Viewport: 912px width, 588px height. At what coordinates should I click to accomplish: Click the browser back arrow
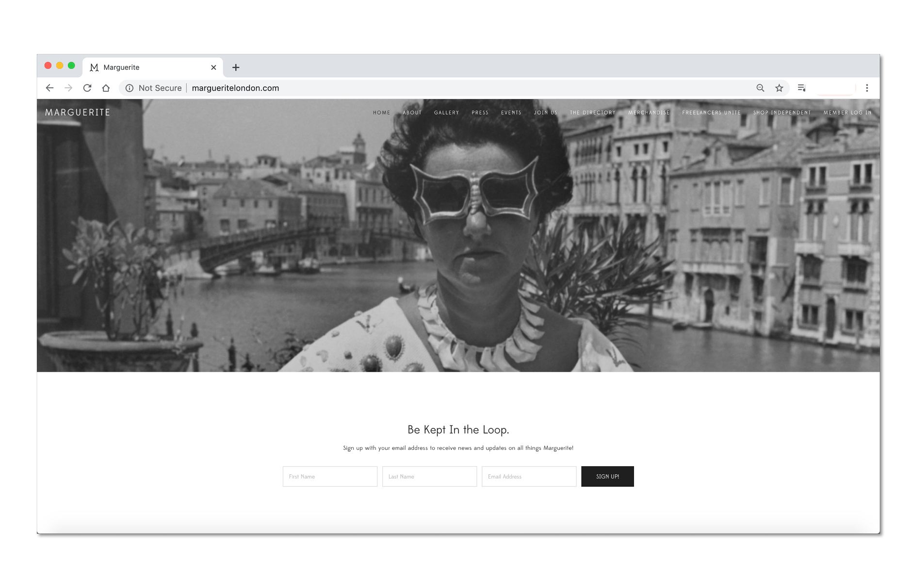[49, 88]
